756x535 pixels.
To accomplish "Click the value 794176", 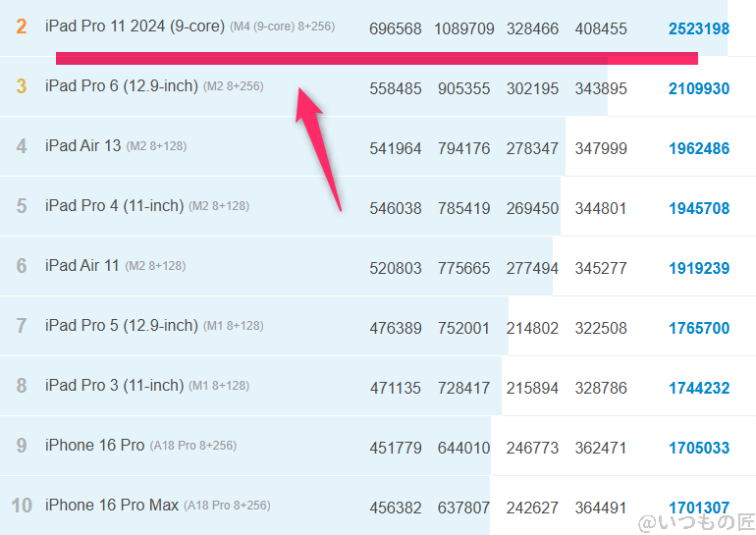I will (463, 148).
